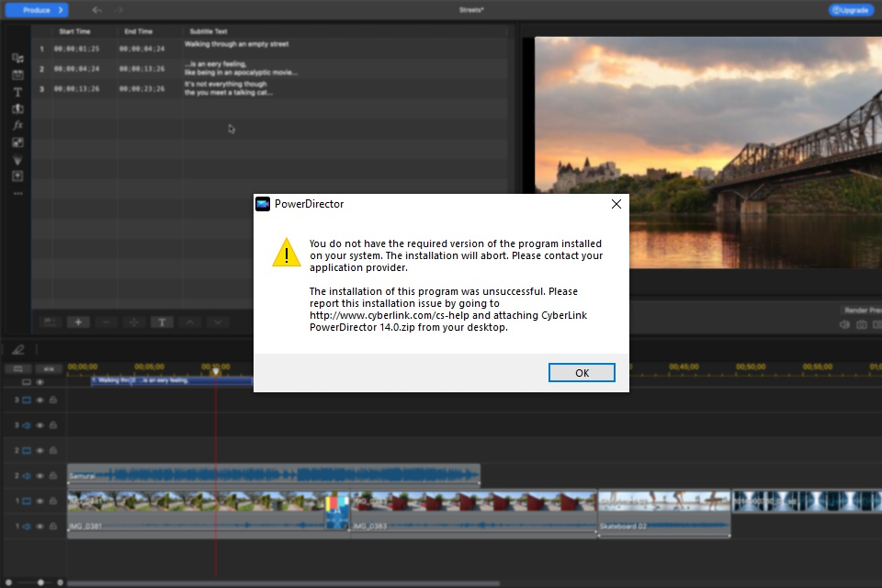Open the Transition Room icon

[x=18, y=108]
